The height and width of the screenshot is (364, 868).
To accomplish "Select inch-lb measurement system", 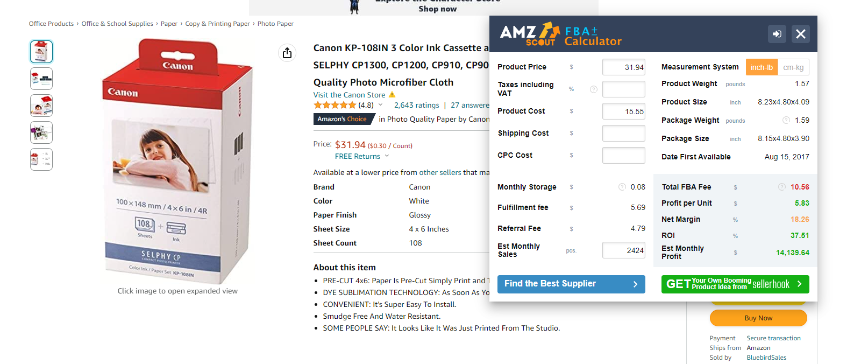I will click(x=762, y=67).
